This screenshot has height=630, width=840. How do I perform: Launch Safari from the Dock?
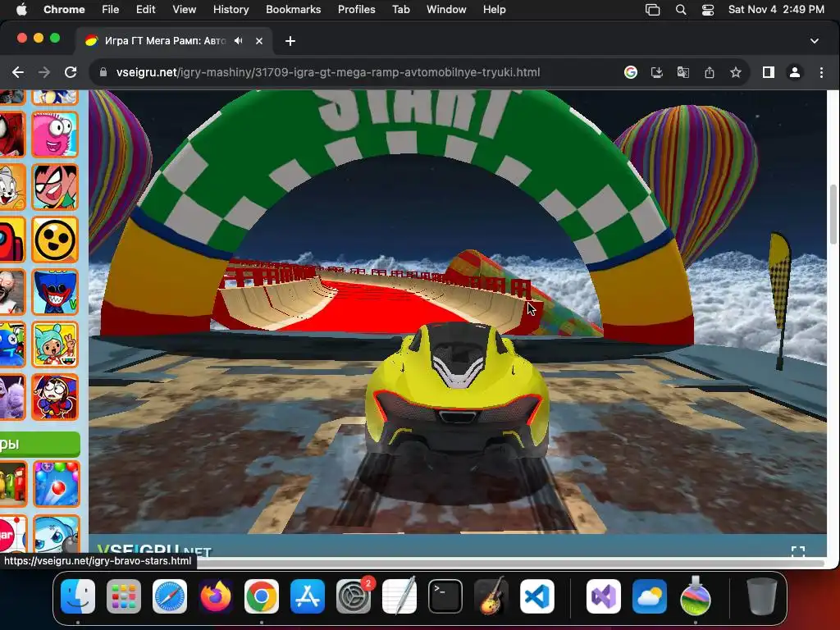coord(170,596)
